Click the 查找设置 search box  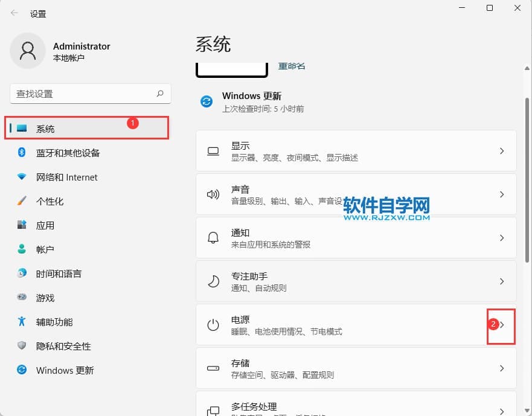pyautogui.click(x=85, y=94)
